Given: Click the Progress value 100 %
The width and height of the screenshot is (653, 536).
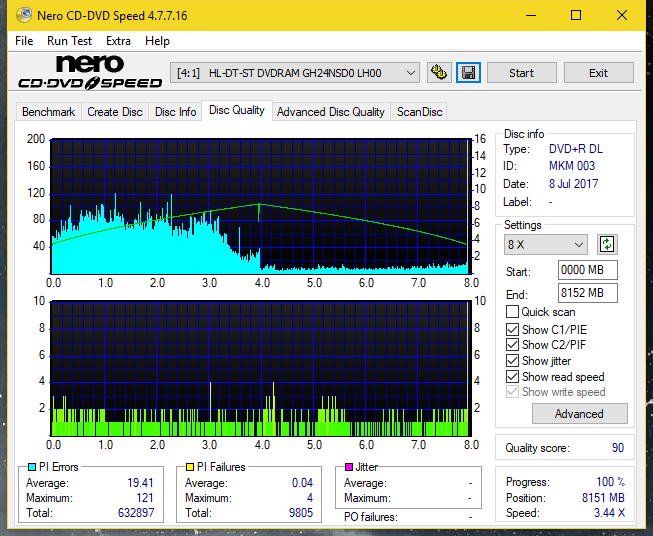Looking at the screenshot, I should click(x=611, y=482).
